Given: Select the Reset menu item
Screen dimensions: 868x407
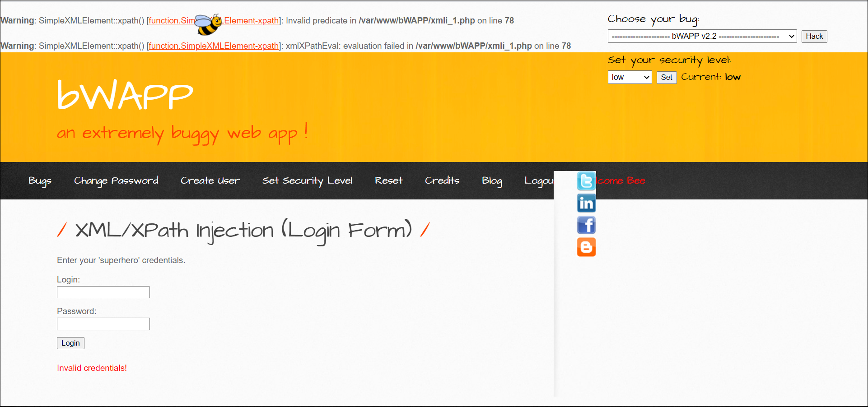Looking at the screenshot, I should pos(388,180).
